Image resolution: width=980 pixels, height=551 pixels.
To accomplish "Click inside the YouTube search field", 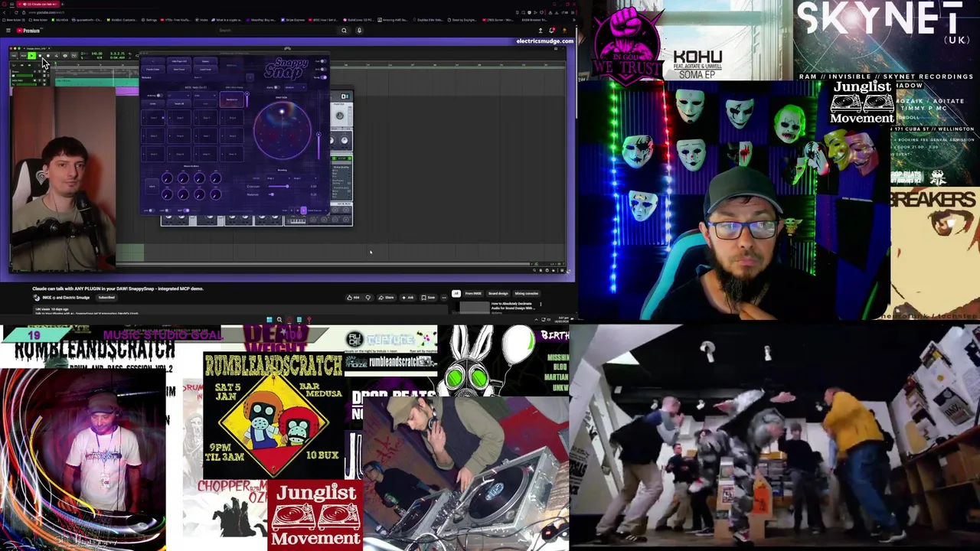I will click(x=277, y=31).
